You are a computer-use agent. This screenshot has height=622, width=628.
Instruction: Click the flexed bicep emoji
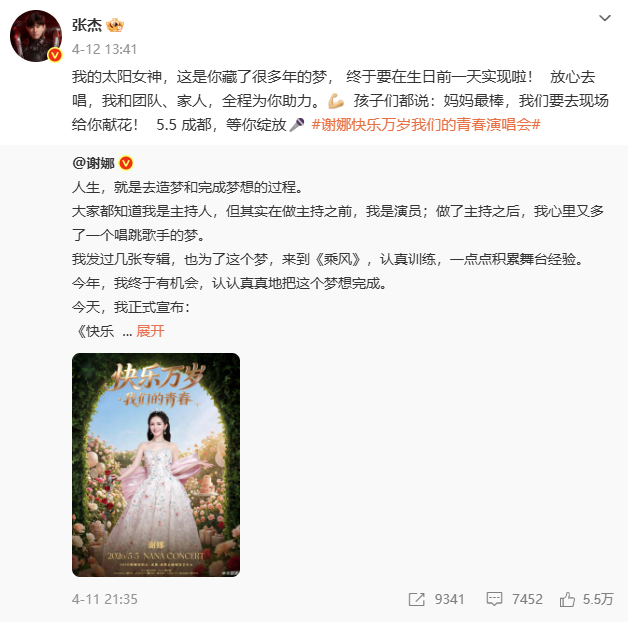(x=336, y=101)
